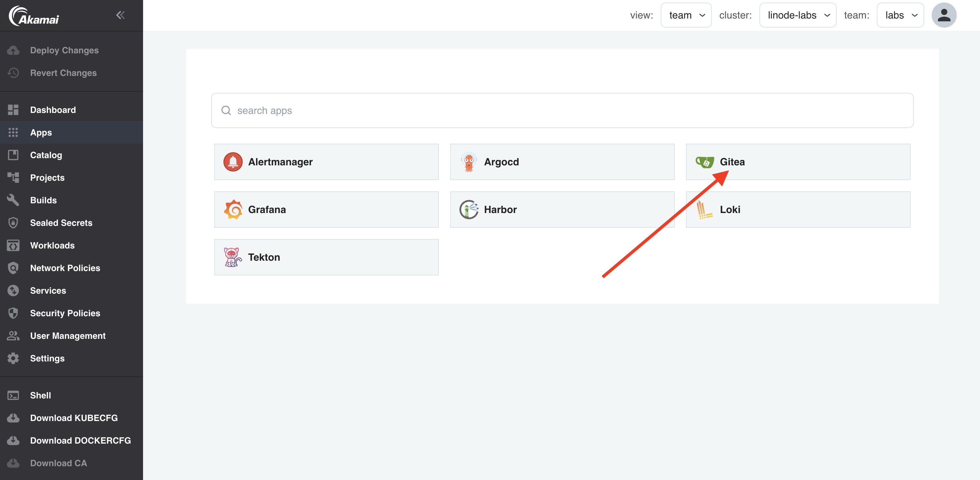The height and width of the screenshot is (480, 980).
Task: Open the Loki app card
Action: [x=798, y=210]
